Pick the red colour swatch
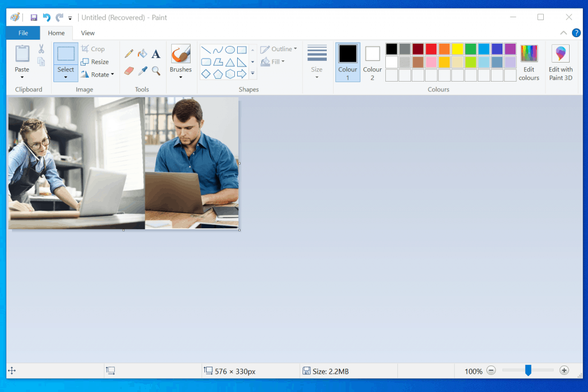588x392 pixels. tap(431, 49)
